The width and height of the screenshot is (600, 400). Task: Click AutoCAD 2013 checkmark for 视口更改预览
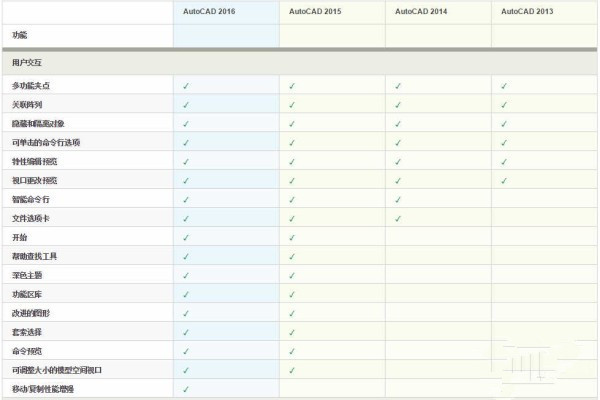coord(504,181)
